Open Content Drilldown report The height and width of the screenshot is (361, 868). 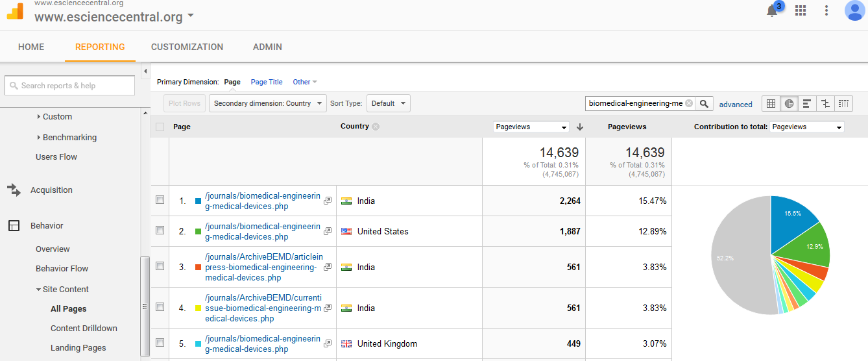[x=84, y=329]
